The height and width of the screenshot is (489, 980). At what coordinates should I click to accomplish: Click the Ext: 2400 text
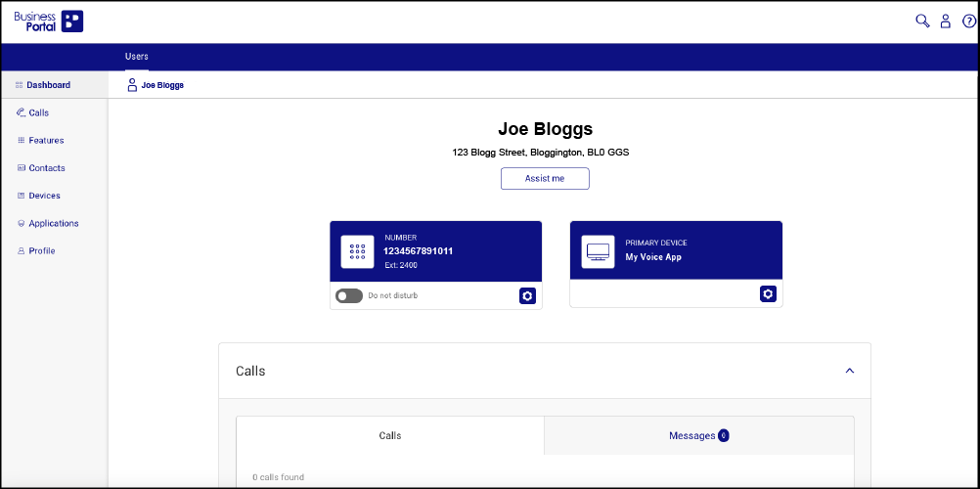point(401,265)
